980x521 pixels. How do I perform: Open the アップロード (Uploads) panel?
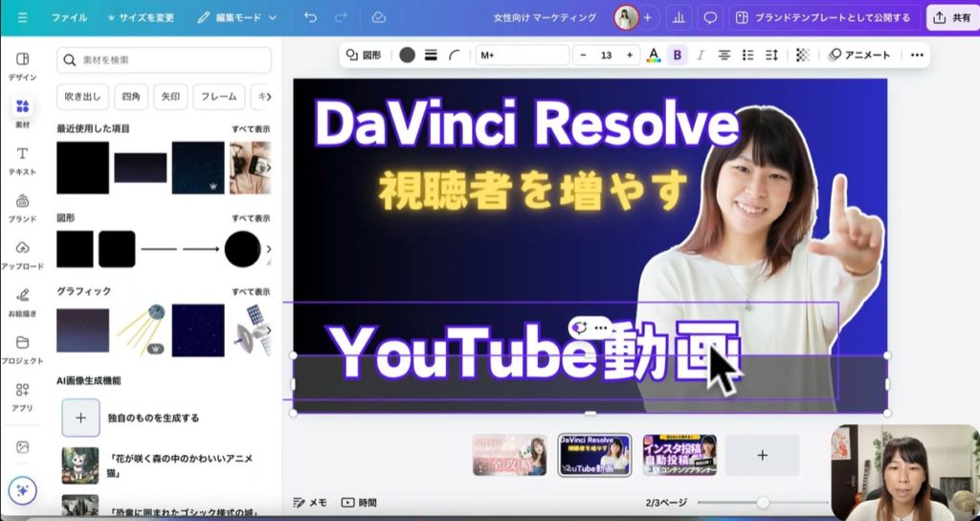point(22,254)
